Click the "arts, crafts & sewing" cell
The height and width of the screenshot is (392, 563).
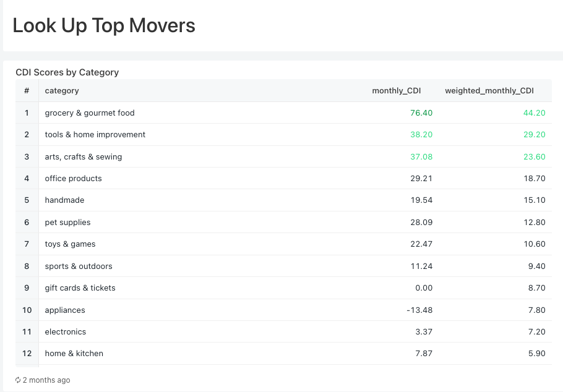click(84, 157)
